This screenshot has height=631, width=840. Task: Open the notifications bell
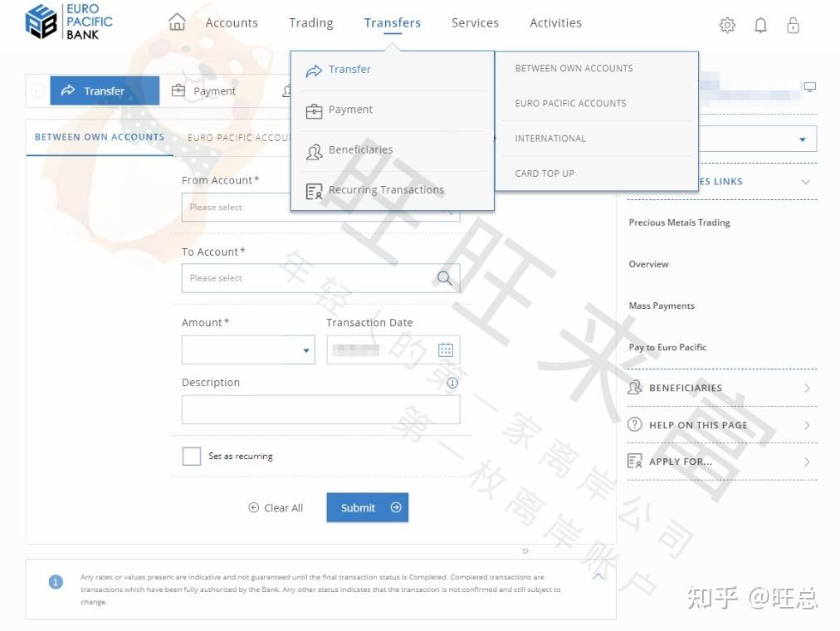[x=760, y=25]
